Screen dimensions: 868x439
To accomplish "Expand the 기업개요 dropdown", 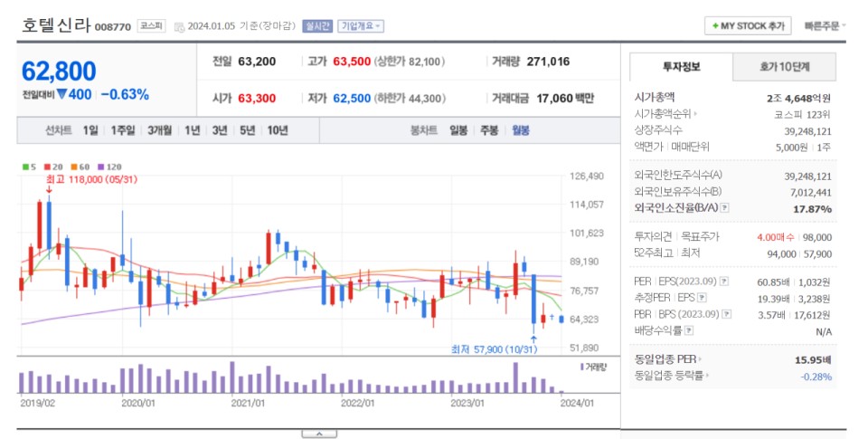I will (x=361, y=26).
